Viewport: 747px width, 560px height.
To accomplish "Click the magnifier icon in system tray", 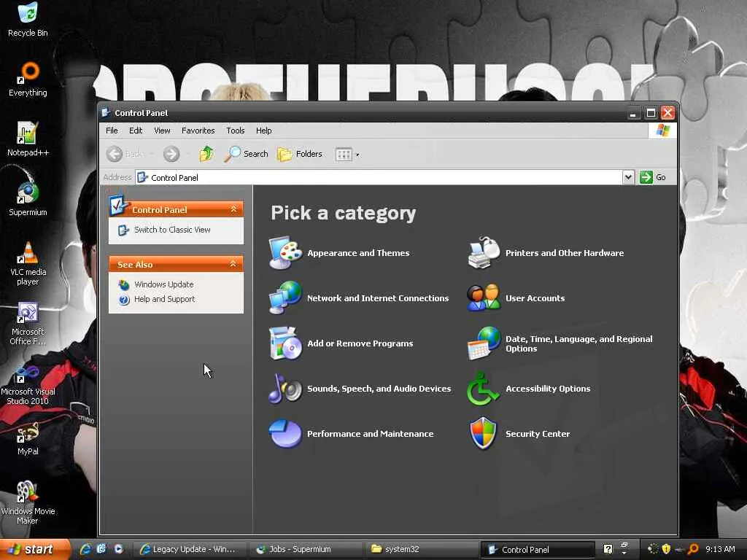I will click(x=693, y=549).
